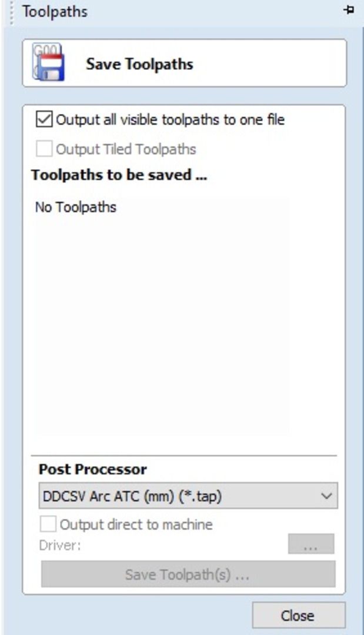Click the dotted drag grip beside Toolpaths title
The width and height of the screenshot is (364, 635).
click(x=12, y=11)
